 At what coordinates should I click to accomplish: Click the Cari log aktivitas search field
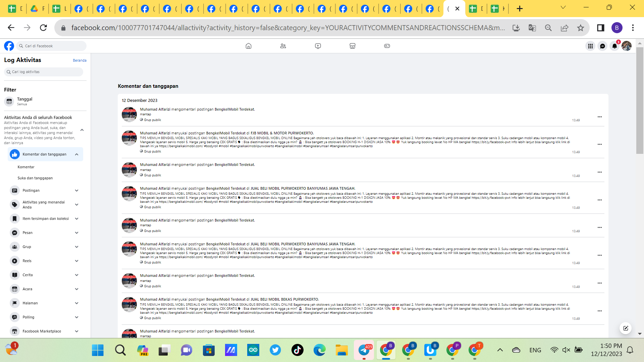[x=44, y=72]
